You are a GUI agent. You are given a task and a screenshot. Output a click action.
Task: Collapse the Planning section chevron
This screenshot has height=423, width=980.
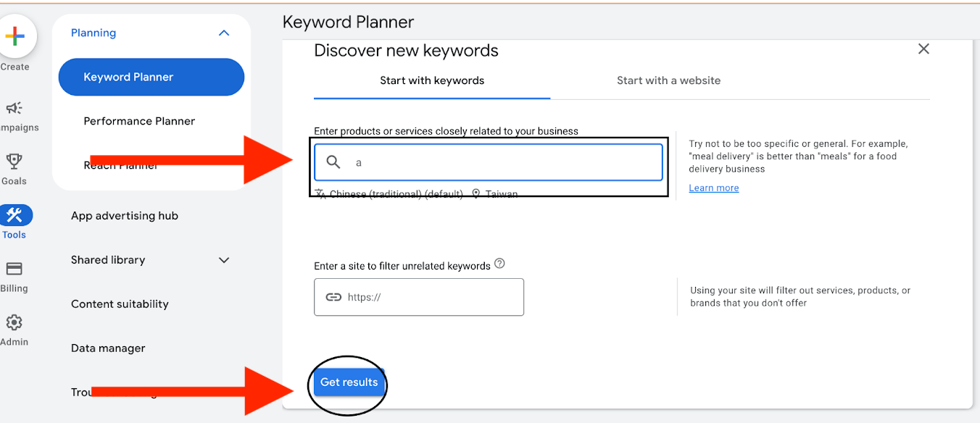pyautogui.click(x=224, y=33)
